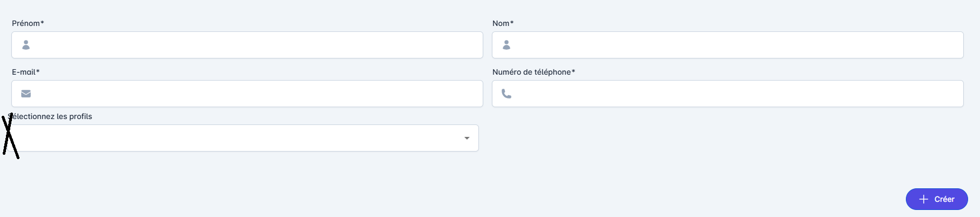
Task: Focus the Nom text input
Action: 736,45
